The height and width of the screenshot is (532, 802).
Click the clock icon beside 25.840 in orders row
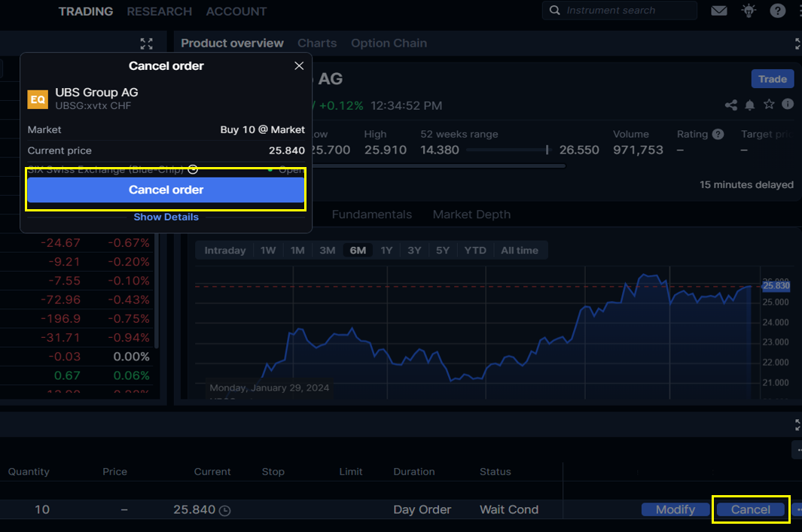pyautogui.click(x=224, y=510)
